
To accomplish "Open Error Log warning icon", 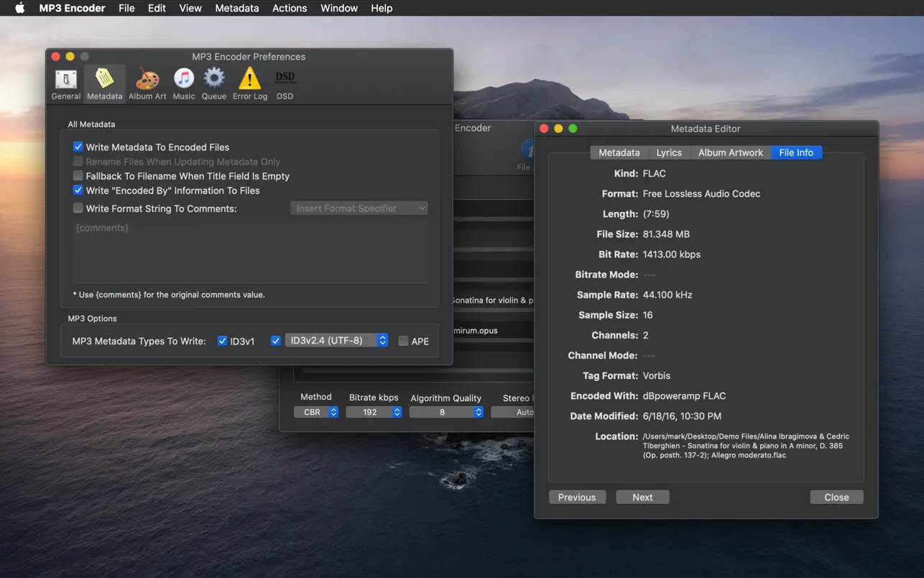I will (250, 83).
